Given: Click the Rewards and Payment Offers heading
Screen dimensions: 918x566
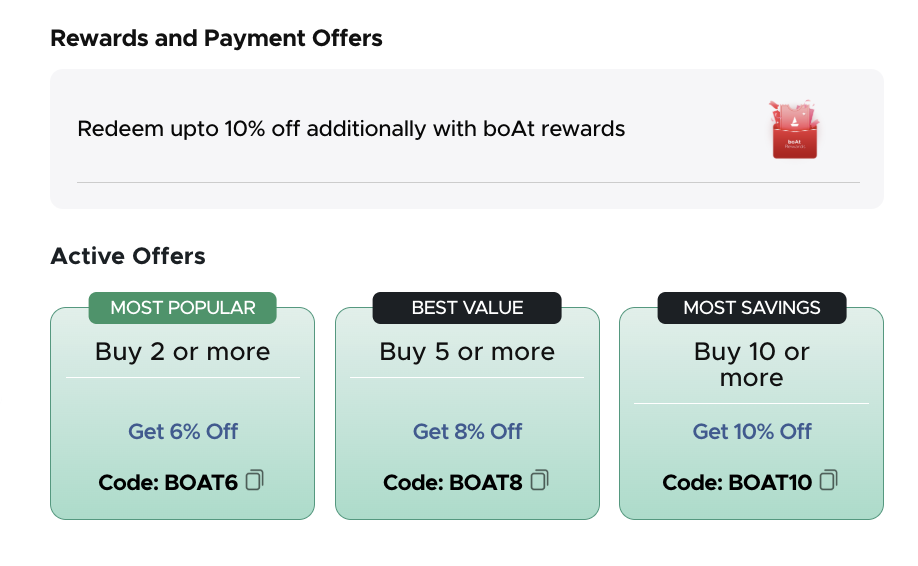Looking at the screenshot, I should coord(216,39).
